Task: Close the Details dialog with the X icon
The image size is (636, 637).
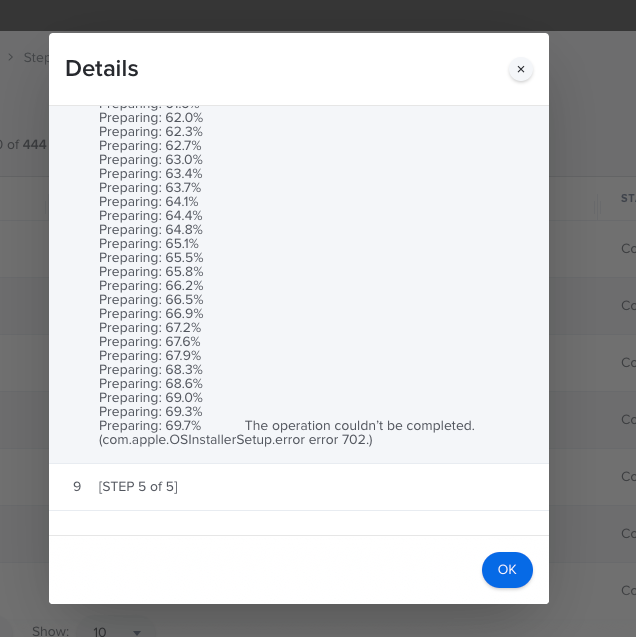Action: (x=521, y=69)
